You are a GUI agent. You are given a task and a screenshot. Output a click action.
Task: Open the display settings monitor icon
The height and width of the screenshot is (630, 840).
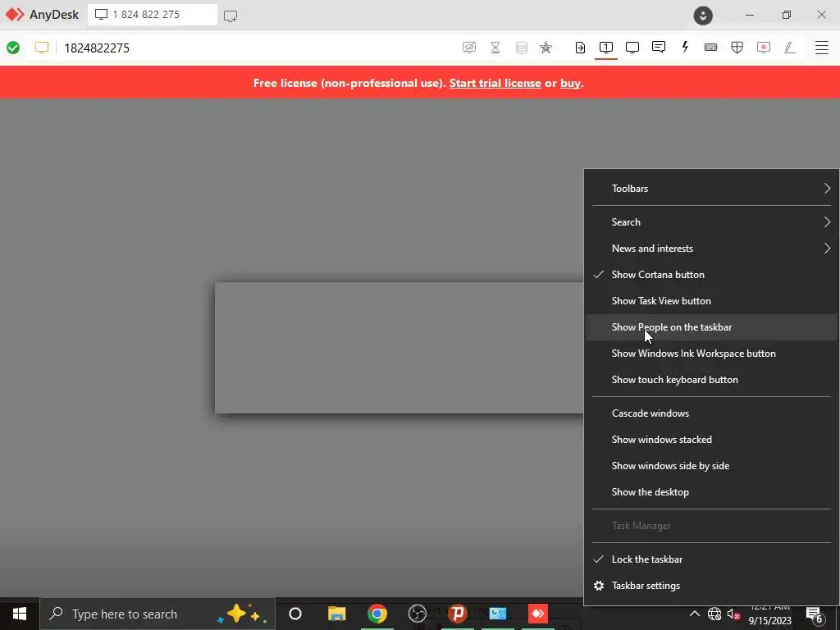632,48
